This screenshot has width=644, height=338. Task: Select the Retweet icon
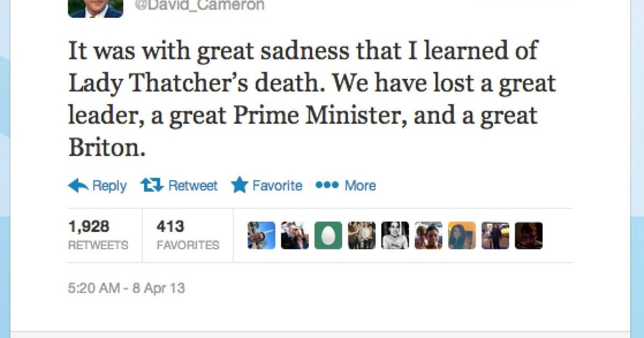pos(151,185)
